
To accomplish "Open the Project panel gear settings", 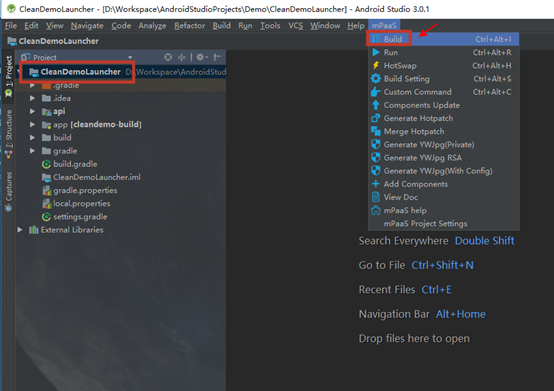I will click(x=202, y=57).
